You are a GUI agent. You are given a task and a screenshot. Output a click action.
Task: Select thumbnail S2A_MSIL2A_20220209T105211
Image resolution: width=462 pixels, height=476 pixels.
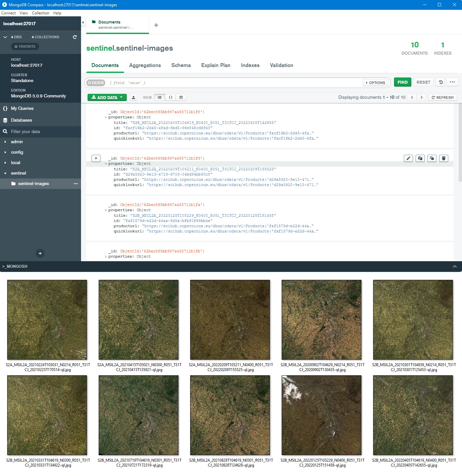(x=230, y=320)
